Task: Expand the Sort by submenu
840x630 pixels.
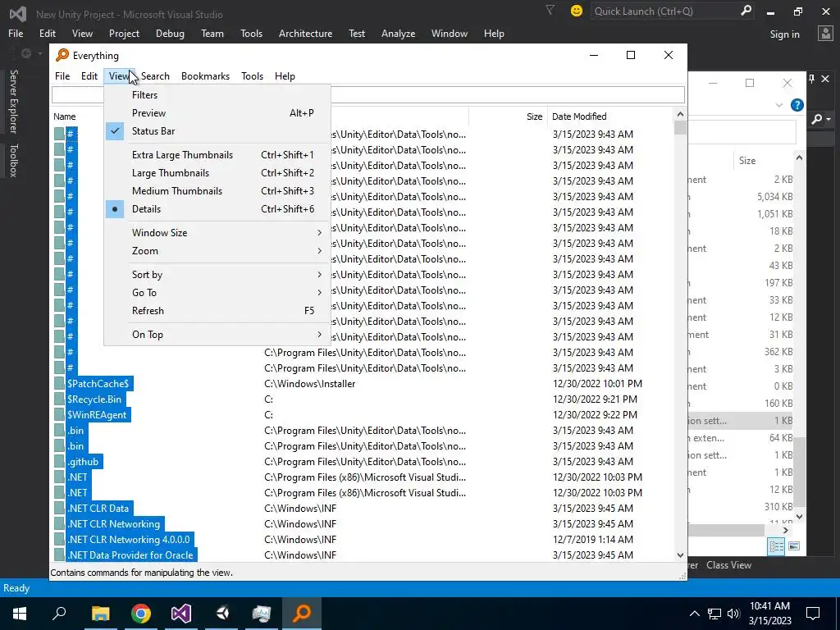Action: click(217, 274)
